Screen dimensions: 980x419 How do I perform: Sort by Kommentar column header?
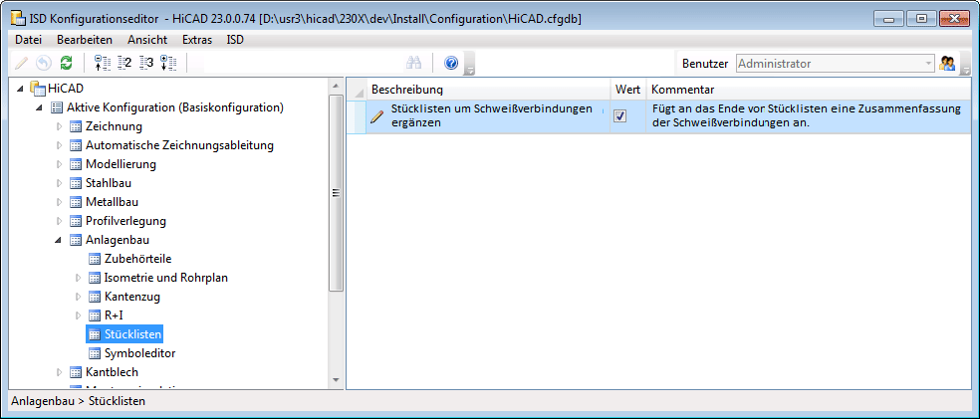[808, 90]
